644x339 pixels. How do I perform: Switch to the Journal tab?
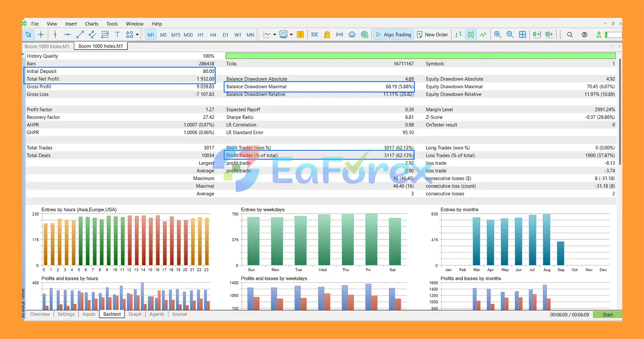179,314
